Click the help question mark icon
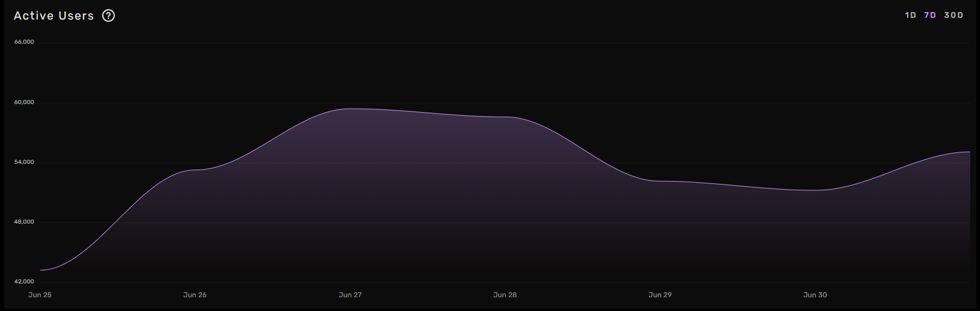This screenshot has width=980, height=311. [x=109, y=16]
